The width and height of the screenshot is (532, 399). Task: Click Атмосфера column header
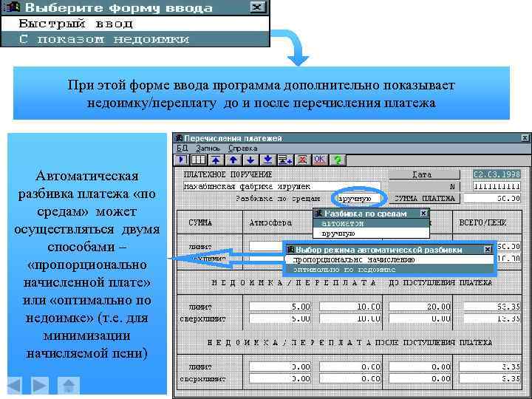pos(270,222)
